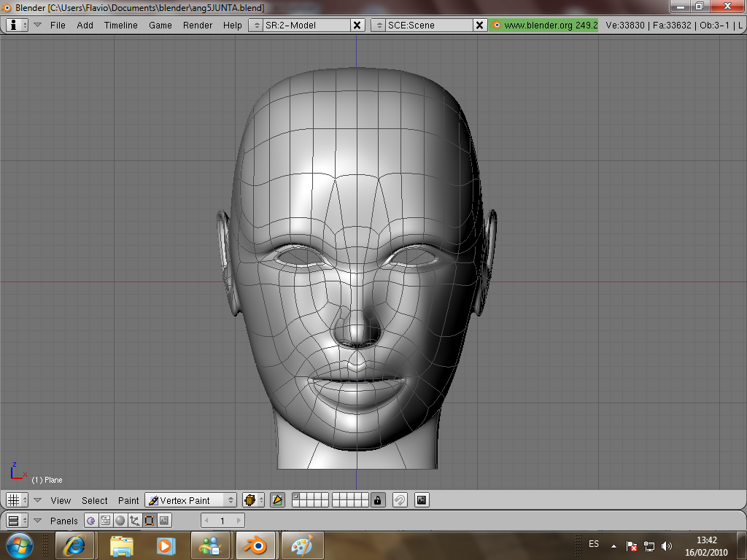Expand the SR:2-Model screen selector
Viewport: 747px width, 560px height.
tap(255, 25)
